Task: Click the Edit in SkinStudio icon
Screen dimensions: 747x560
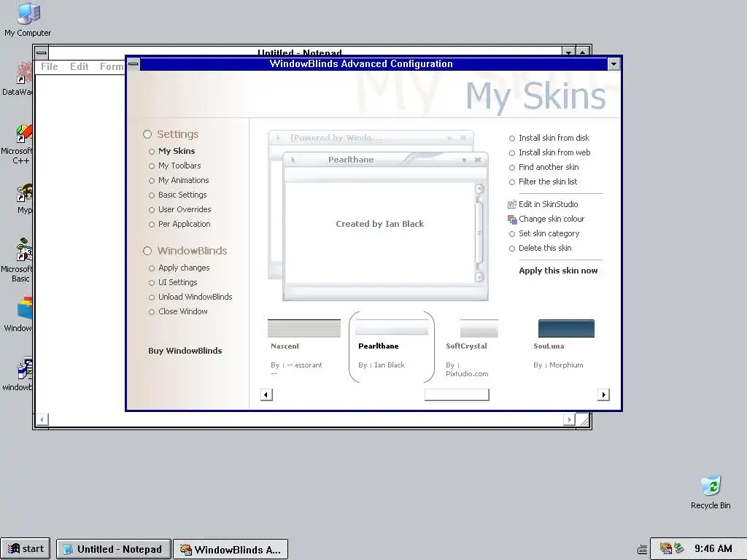Action: (x=512, y=204)
